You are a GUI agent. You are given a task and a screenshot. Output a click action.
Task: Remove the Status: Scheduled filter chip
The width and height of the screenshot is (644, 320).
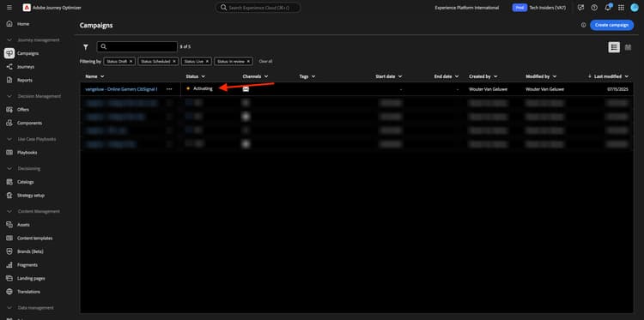click(174, 61)
